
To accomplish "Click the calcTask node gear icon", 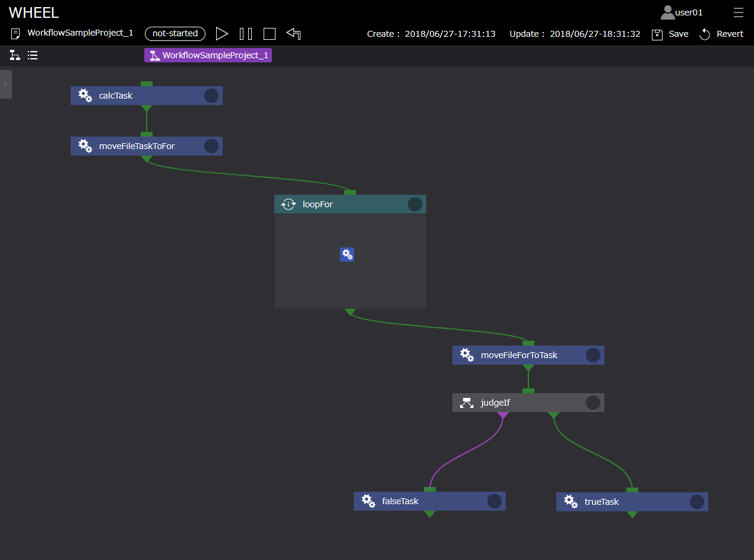I will point(85,96).
